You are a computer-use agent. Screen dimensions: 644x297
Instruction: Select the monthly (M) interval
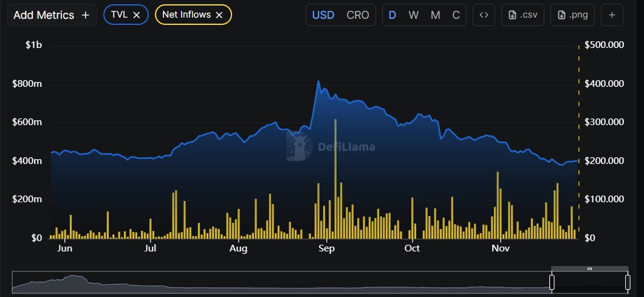pos(435,15)
